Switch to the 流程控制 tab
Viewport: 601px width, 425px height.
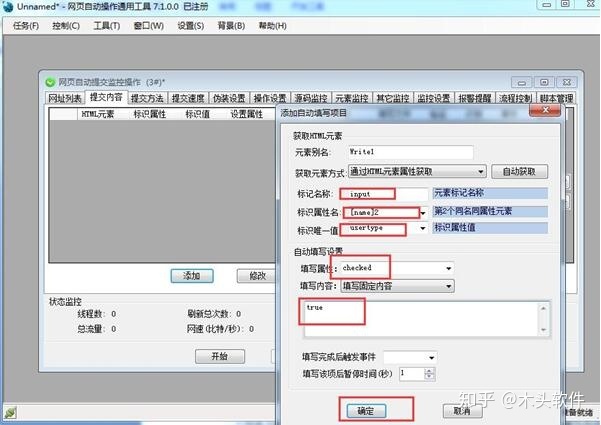click(516, 98)
